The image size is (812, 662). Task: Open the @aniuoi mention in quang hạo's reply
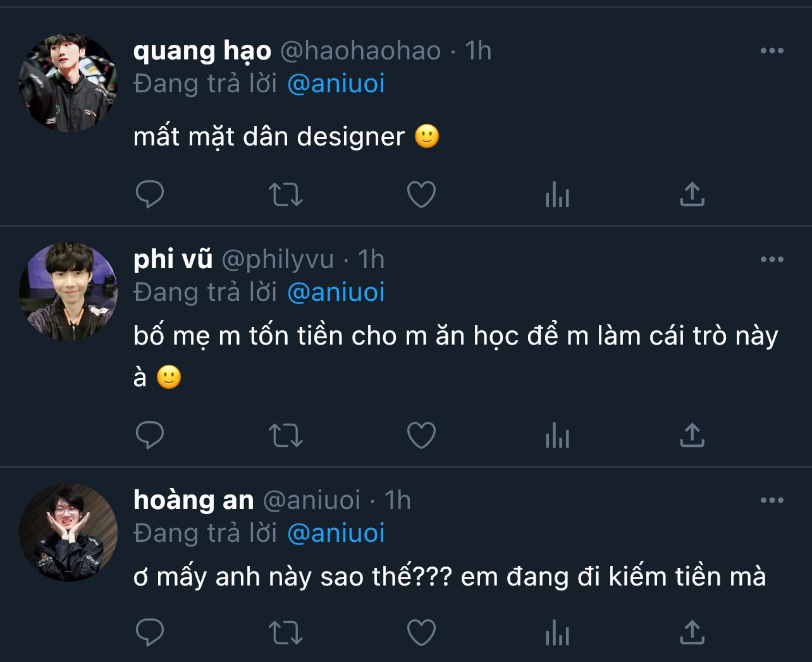coord(336,84)
